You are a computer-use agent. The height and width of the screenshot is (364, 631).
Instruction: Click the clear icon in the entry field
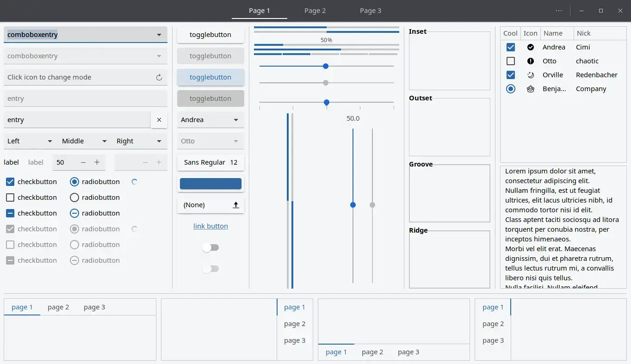[x=159, y=120]
